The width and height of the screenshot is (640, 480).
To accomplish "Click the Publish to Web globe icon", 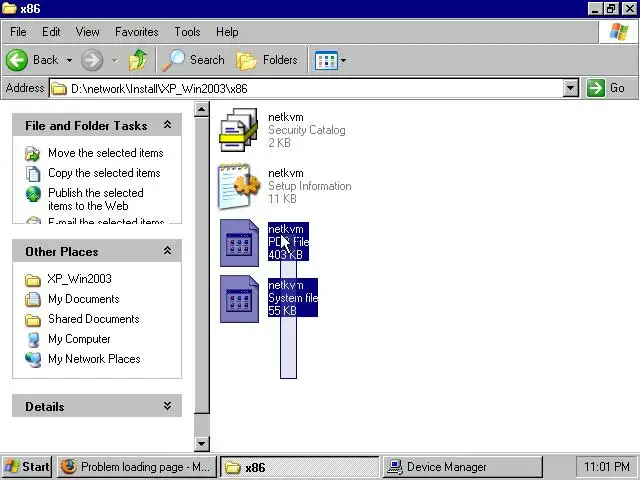I will click(x=33, y=194).
